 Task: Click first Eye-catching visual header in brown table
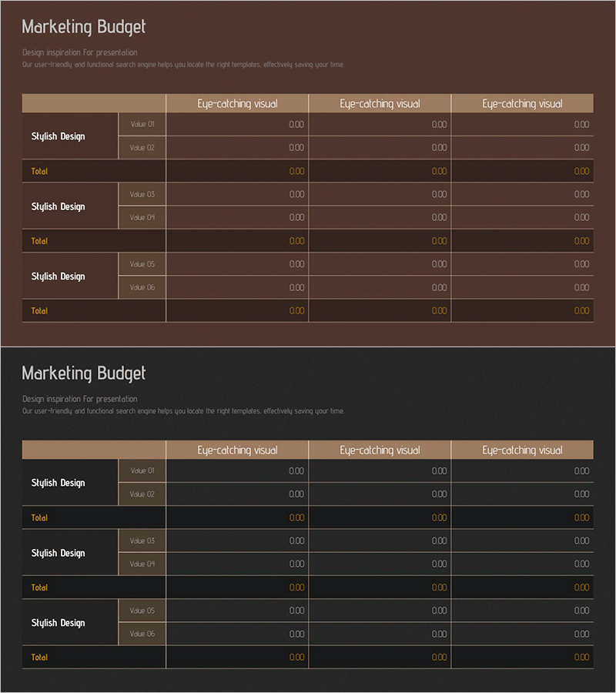tap(237, 104)
